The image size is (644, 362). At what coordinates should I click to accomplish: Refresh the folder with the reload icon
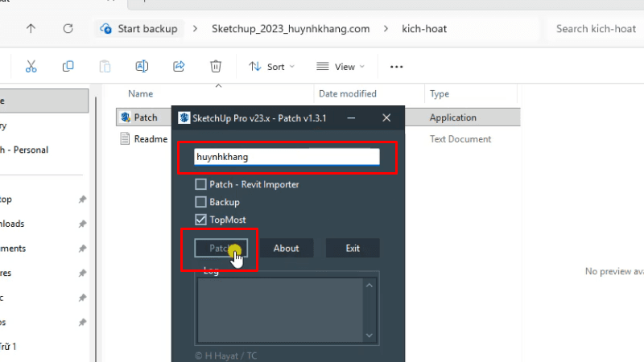pyautogui.click(x=68, y=28)
